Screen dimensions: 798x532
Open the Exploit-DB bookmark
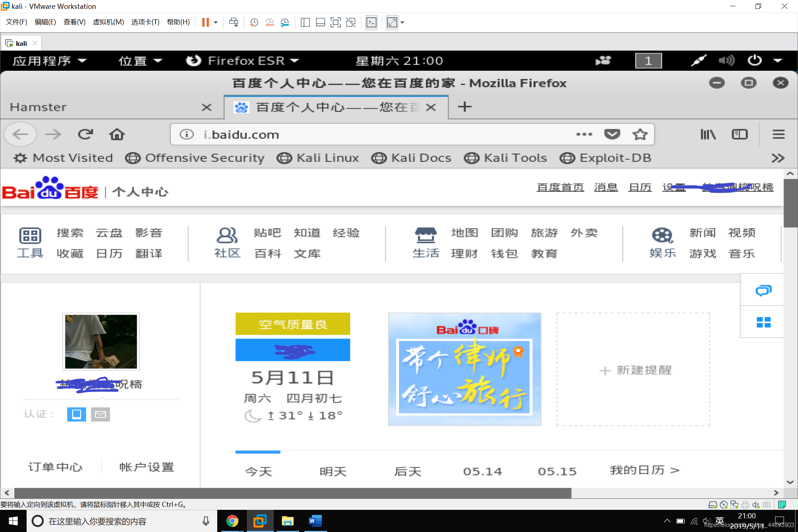click(x=606, y=158)
